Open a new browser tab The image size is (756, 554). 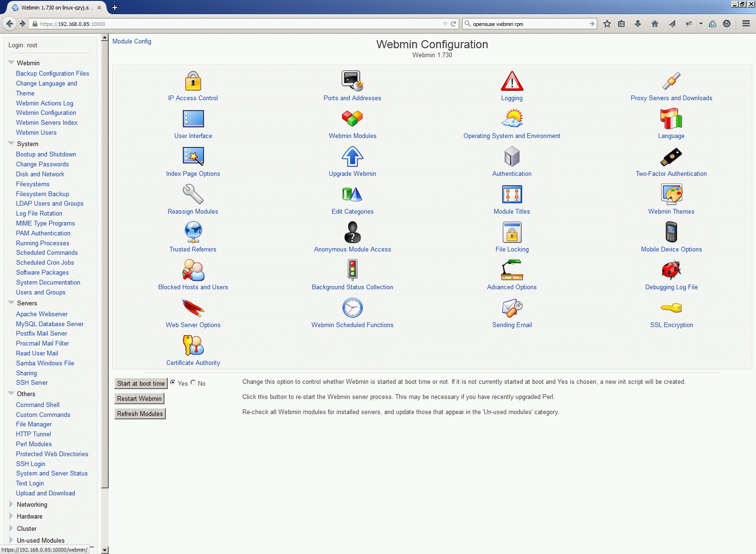tap(115, 8)
